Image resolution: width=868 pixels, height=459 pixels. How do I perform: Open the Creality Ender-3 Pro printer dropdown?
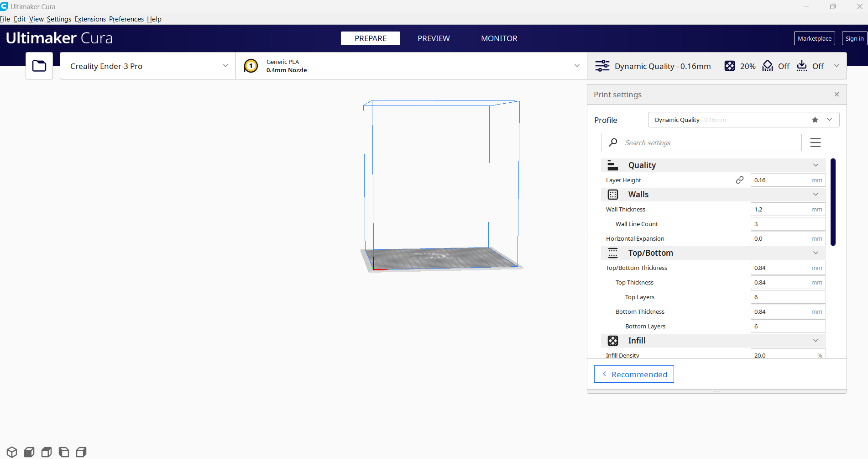coord(148,66)
